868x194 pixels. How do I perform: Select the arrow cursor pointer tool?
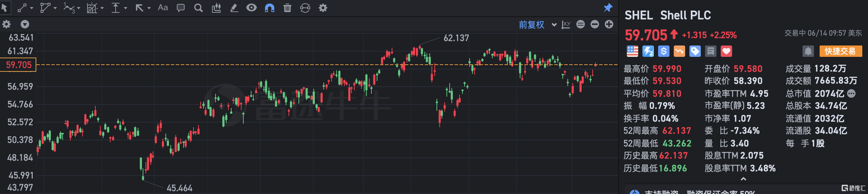[5, 7]
